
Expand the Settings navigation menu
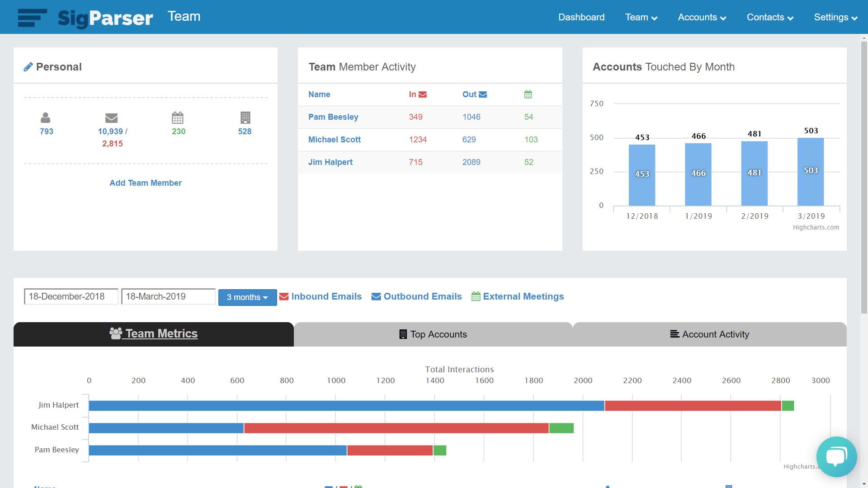coord(835,17)
